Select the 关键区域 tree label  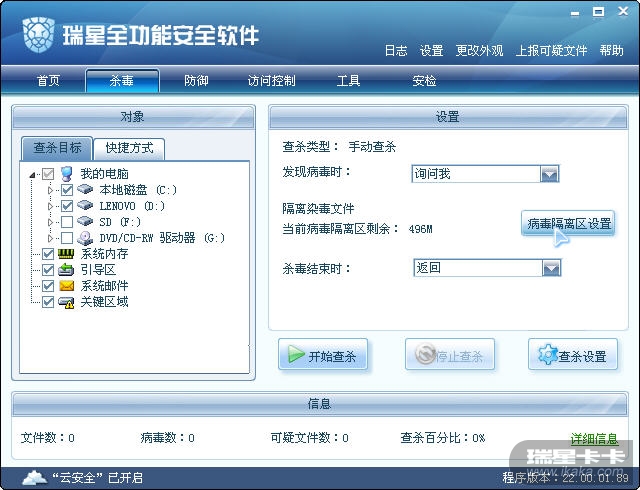pos(104,302)
